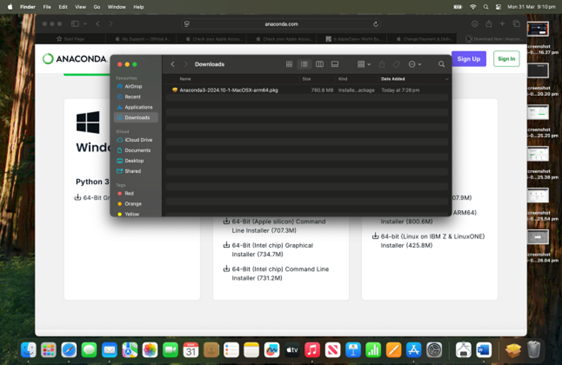Open Control Centre in menu bar
The height and width of the screenshot is (365, 562).
(498, 7)
